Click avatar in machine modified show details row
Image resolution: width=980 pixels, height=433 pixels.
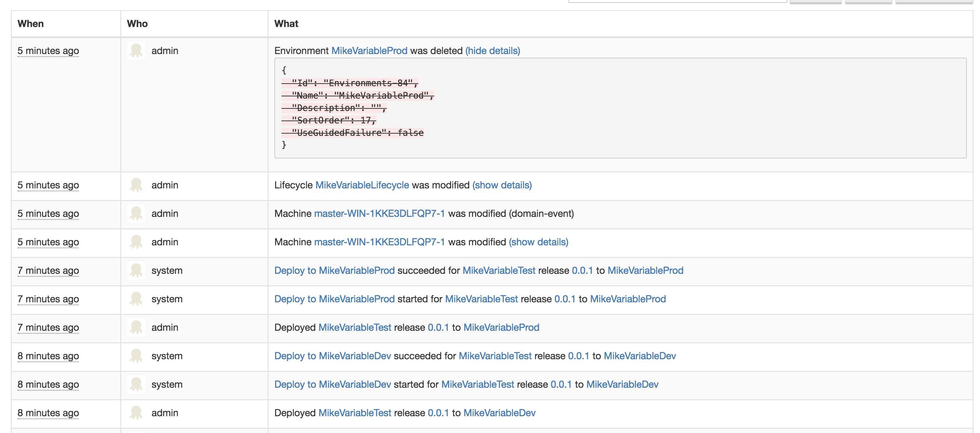[x=136, y=242]
